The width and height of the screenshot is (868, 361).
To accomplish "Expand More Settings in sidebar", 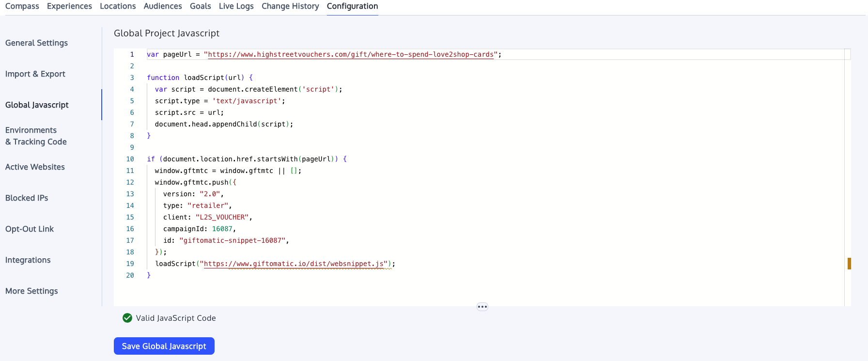I will (x=31, y=291).
